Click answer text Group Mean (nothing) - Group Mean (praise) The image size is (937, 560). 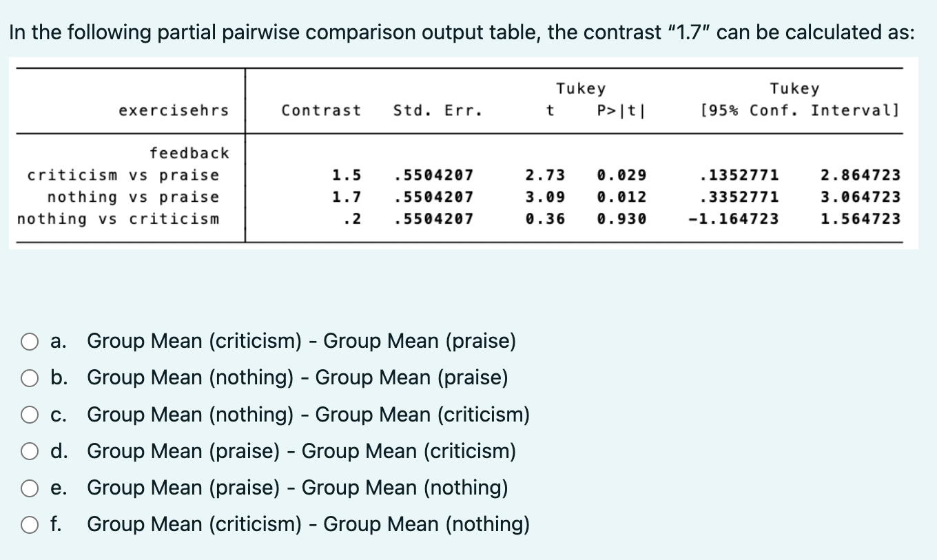click(x=296, y=377)
